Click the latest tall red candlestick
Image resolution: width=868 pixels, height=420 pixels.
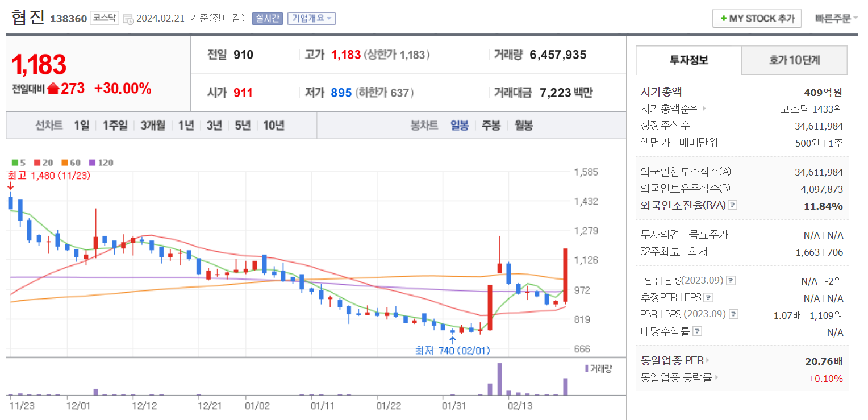[x=565, y=275]
